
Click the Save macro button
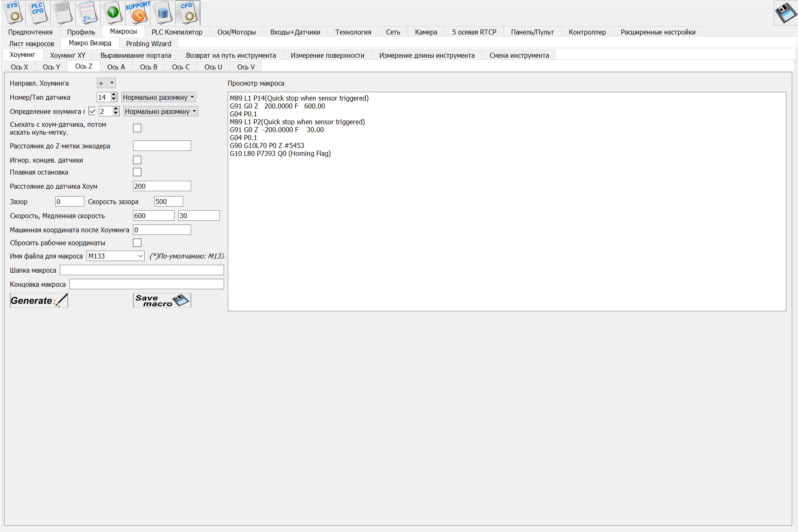[x=162, y=300]
